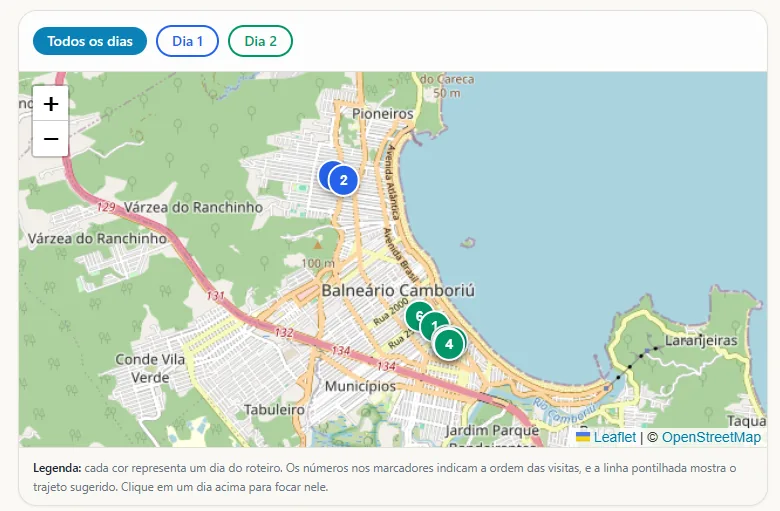Click the 'Pioneiros' neighborhood label
Viewport: 780px width, 511px height.
coord(383,113)
